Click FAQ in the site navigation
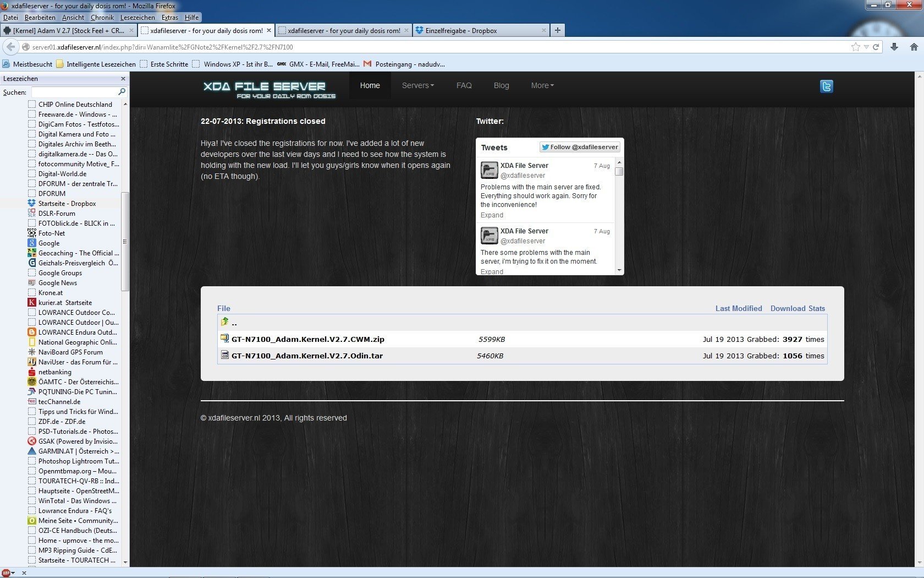 click(464, 85)
